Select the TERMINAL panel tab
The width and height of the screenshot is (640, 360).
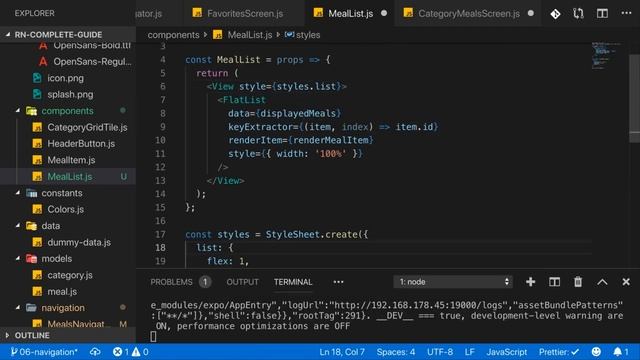point(293,282)
